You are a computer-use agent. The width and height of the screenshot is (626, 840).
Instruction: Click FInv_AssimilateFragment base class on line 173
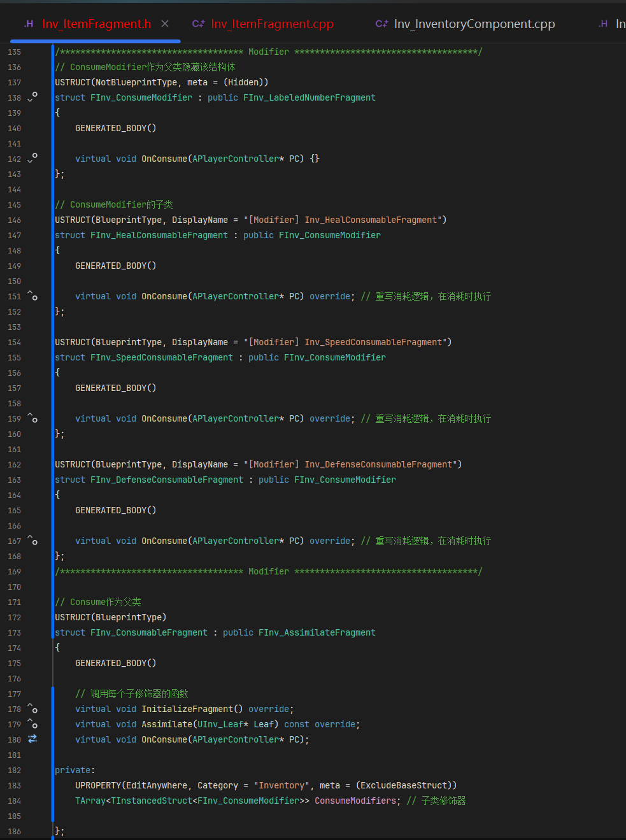pyautogui.click(x=317, y=632)
